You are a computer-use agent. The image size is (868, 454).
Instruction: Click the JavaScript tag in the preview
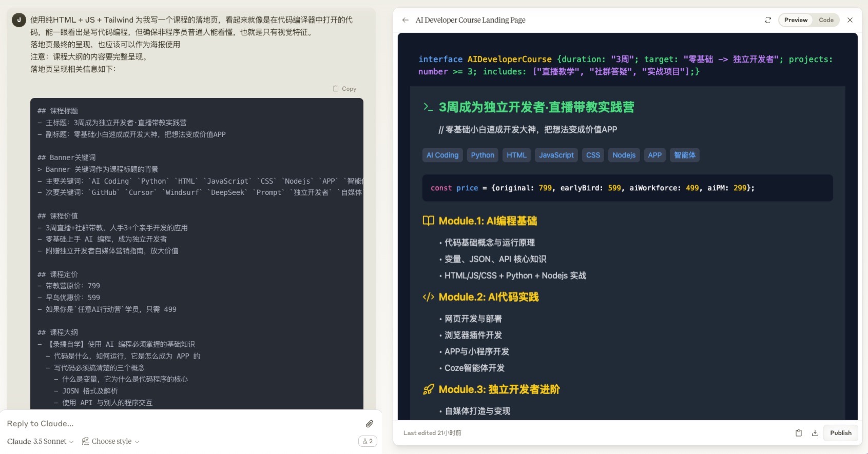(556, 155)
